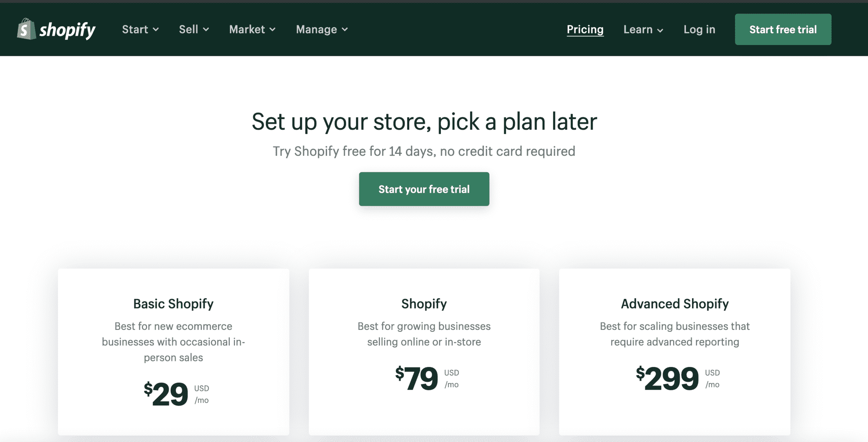Viewport: 868px width, 442px height.
Task: Open the Market dropdown menu
Action: click(x=252, y=29)
